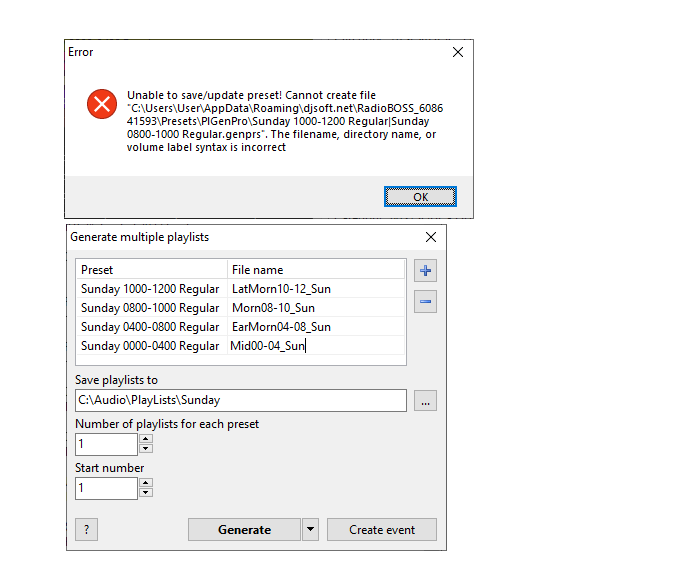Expand the Generate button dropdown arrow
The image size is (696, 564).
(310, 530)
